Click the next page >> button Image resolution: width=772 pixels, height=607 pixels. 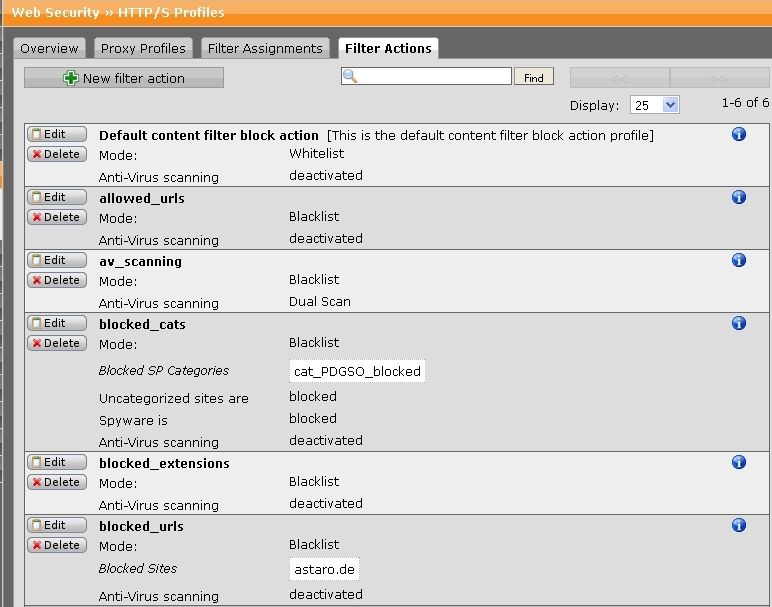[x=719, y=78]
